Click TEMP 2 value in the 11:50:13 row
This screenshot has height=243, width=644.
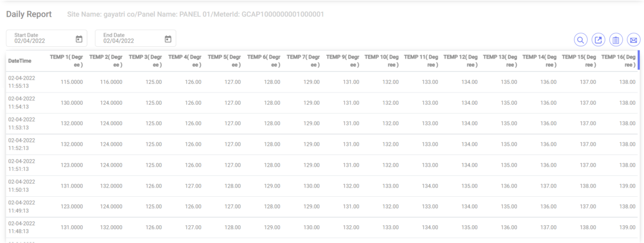[112, 187]
